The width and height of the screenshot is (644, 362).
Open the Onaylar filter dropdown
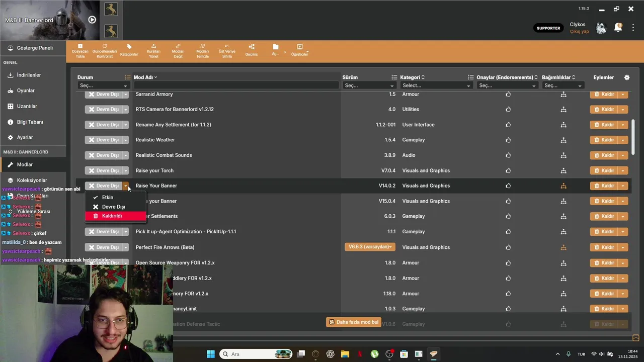pyautogui.click(x=507, y=85)
